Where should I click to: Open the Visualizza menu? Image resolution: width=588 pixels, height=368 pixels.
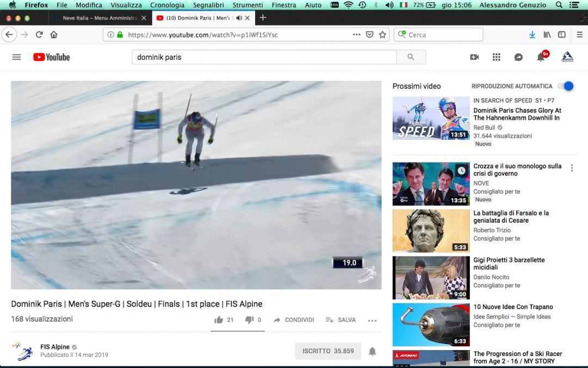pyautogui.click(x=126, y=5)
